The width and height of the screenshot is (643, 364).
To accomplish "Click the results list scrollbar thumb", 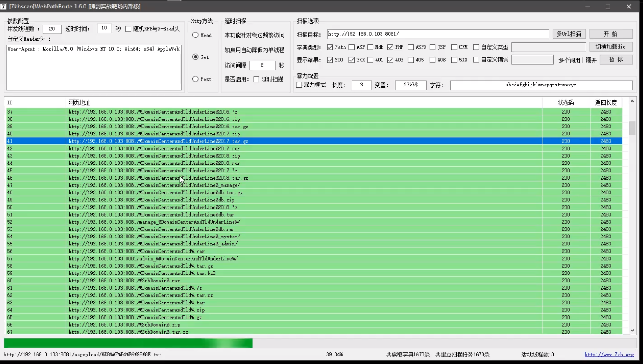I will pos(632,128).
